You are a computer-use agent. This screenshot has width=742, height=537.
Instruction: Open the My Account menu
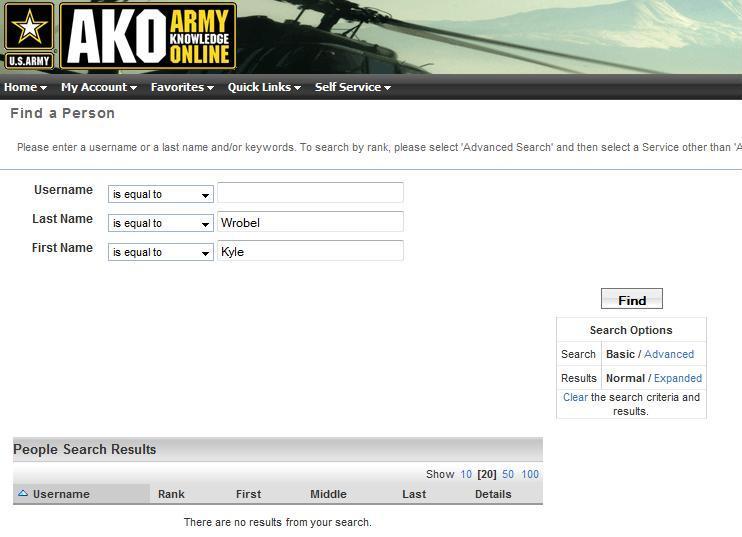[x=98, y=87]
